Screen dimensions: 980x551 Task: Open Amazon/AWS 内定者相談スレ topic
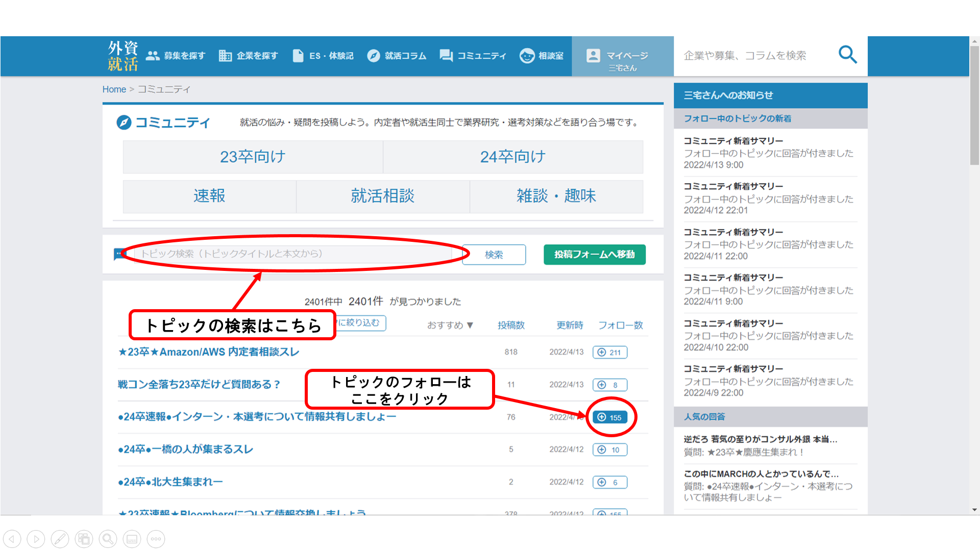[208, 352]
